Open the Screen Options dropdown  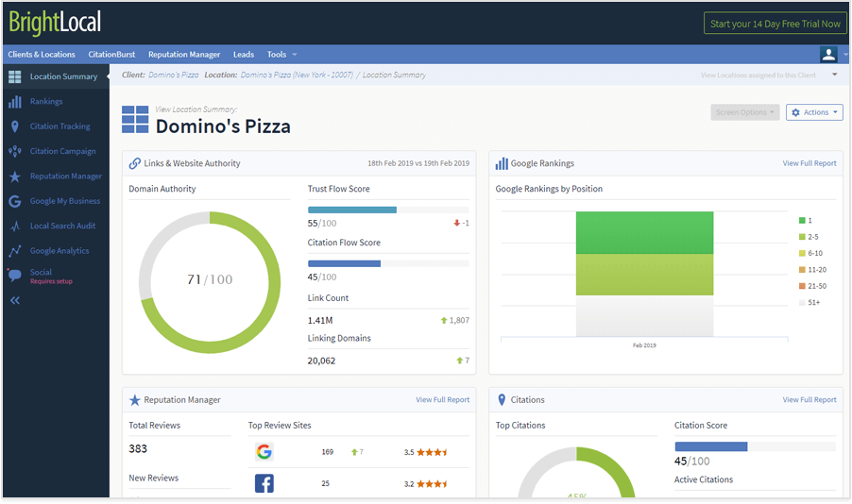744,112
